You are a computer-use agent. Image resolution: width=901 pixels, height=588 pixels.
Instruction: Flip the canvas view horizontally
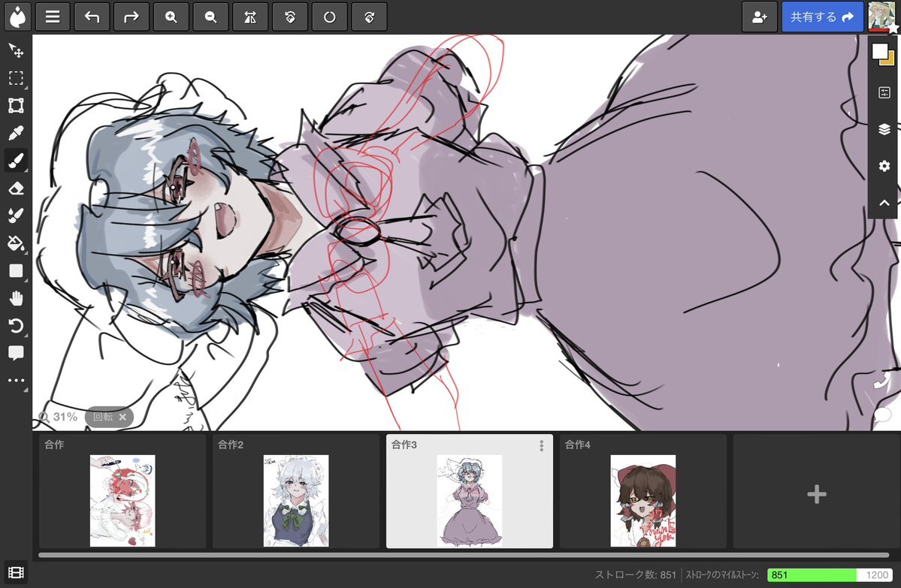[250, 17]
